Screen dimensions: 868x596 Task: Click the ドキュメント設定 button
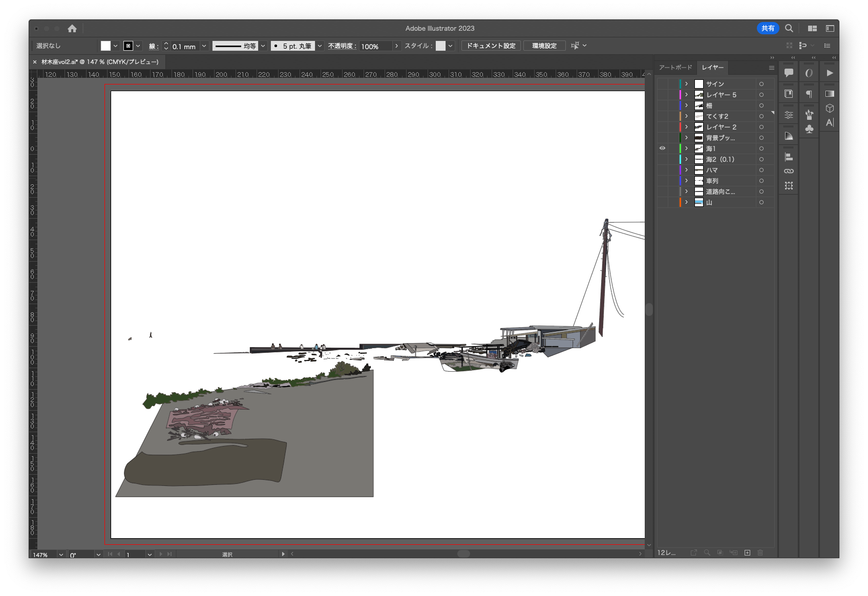491,46
